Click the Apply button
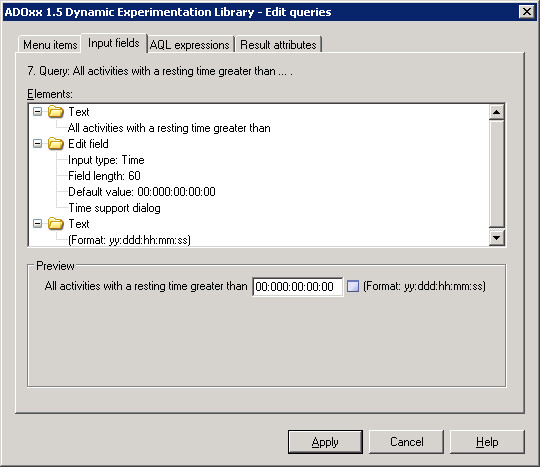540x467 pixels. [x=325, y=442]
